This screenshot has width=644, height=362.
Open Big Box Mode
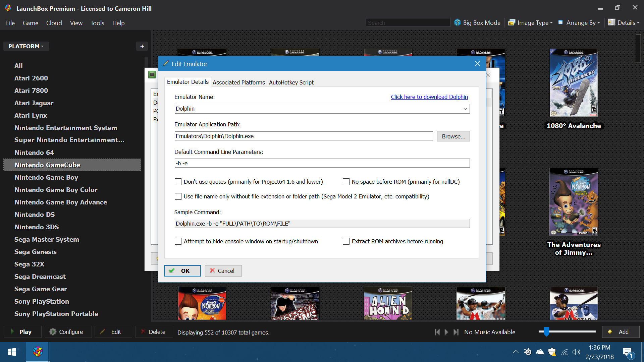pos(477,23)
